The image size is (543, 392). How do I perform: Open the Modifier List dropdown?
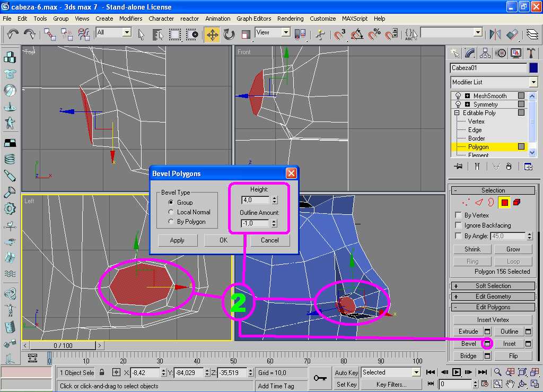(533, 82)
